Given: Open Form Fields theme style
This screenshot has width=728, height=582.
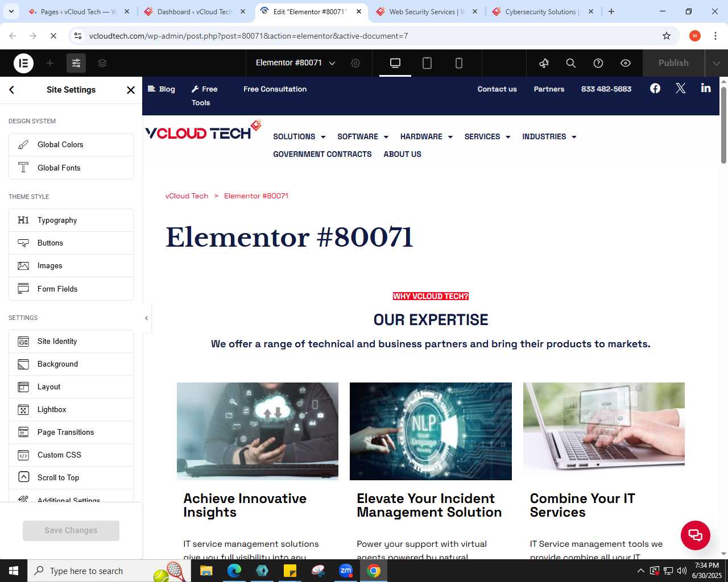Looking at the screenshot, I should (x=71, y=289).
